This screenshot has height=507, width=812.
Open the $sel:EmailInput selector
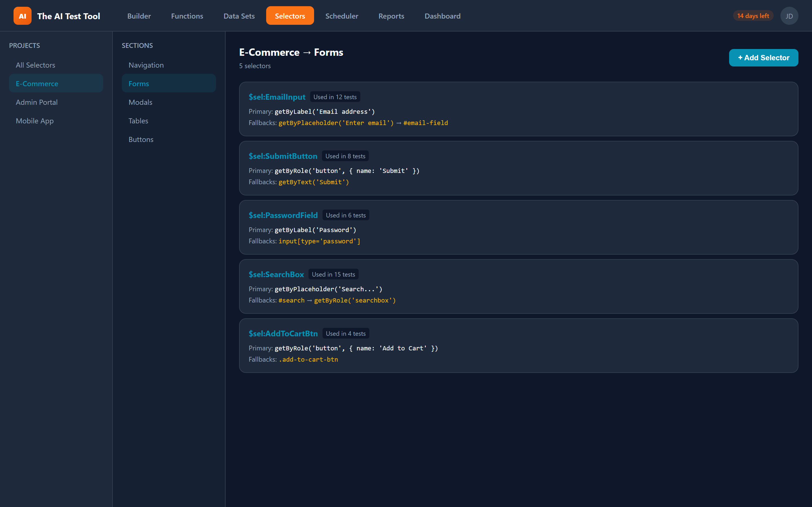click(x=277, y=97)
